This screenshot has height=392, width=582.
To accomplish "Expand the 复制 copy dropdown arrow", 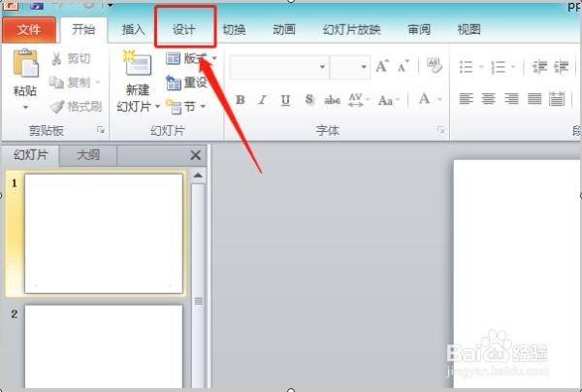I will 98,82.
